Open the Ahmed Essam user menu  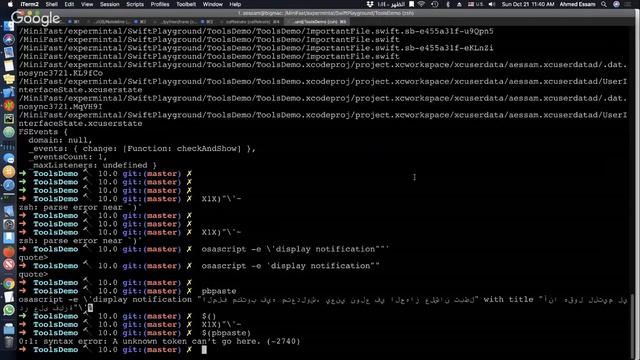click(x=577, y=4)
